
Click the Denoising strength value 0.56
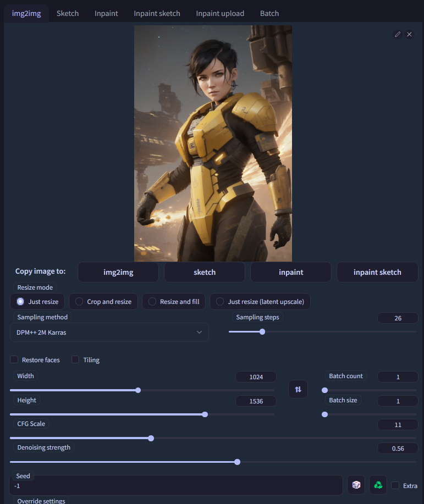[398, 448]
